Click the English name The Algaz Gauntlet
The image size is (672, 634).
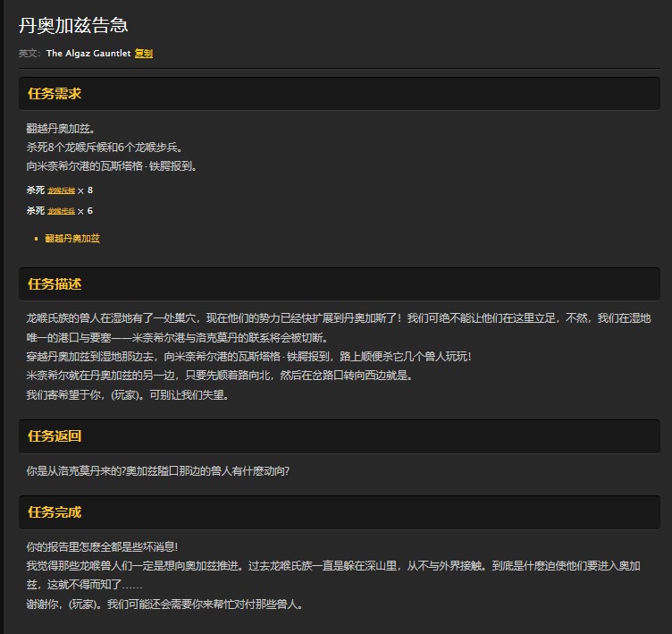pyautogui.click(x=88, y=54)
